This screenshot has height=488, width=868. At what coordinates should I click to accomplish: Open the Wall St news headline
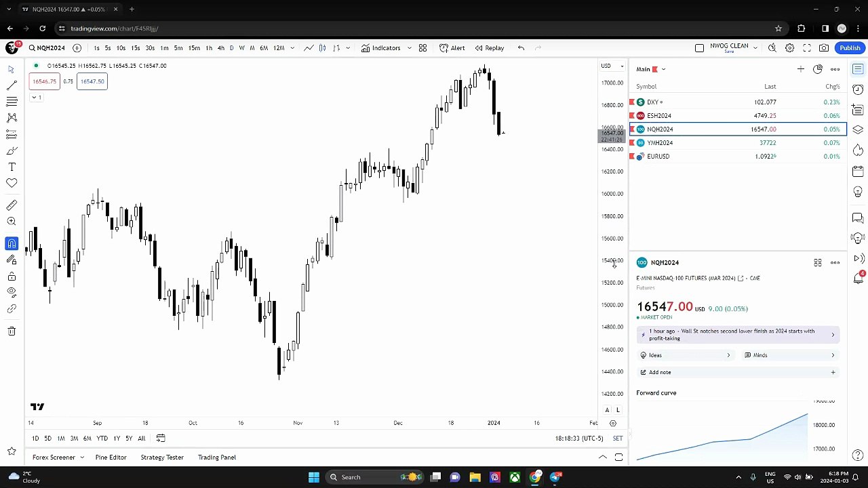tap(738, 335)
